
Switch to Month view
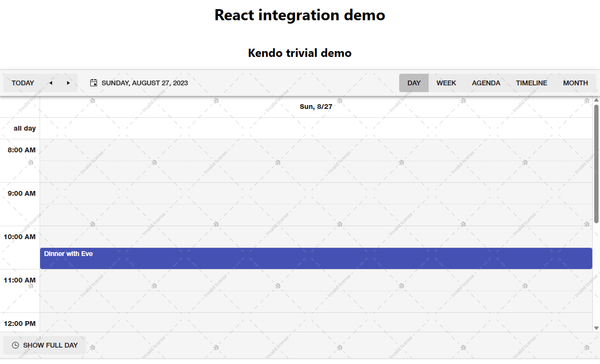575,83
